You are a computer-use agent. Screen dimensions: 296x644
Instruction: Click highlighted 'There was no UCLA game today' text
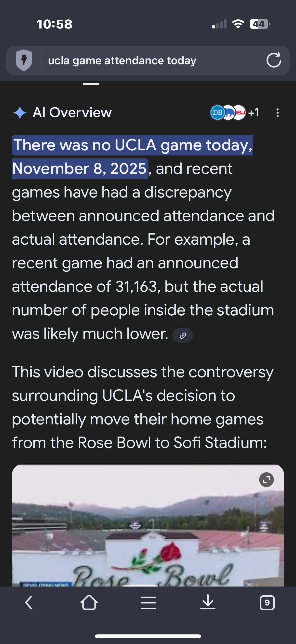(132, 145)
